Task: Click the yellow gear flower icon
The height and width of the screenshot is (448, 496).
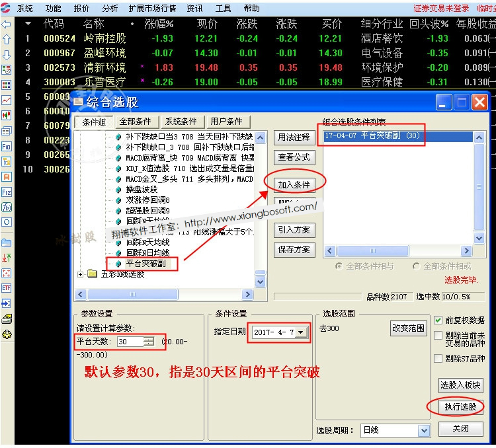Action: click(x=7, y=334)
